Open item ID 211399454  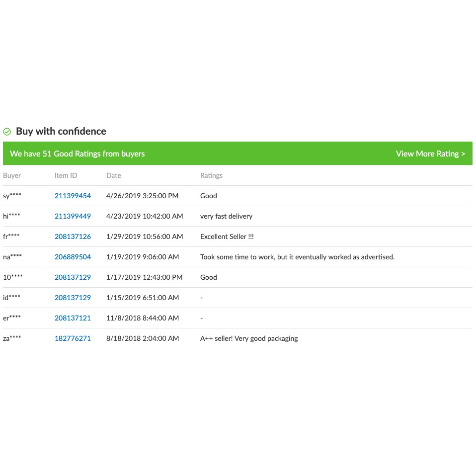click(x=73, y=196)
